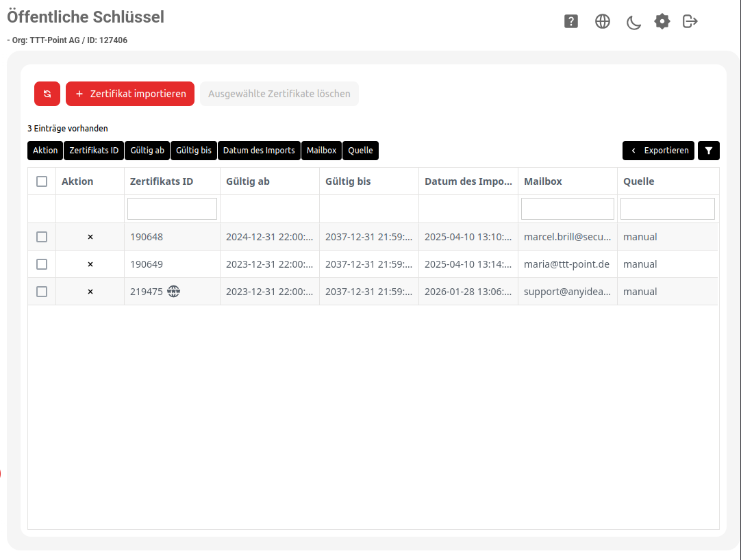Focus the Zertifikats ID filter field
The width and height of the screenshot is (741, 560).
[172, 209]
